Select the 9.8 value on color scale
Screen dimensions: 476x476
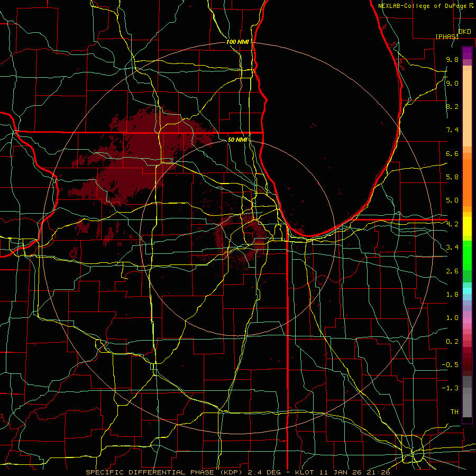452,59
